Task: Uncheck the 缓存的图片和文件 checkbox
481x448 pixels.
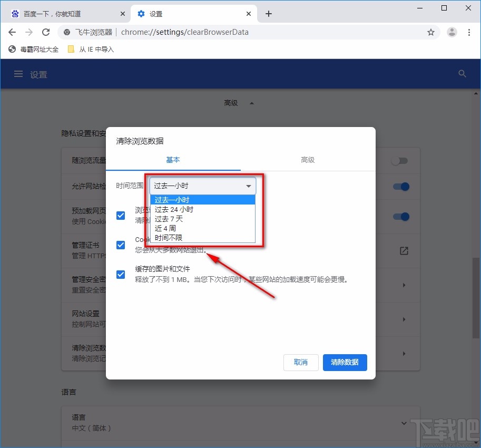Action: click(121, 274)
